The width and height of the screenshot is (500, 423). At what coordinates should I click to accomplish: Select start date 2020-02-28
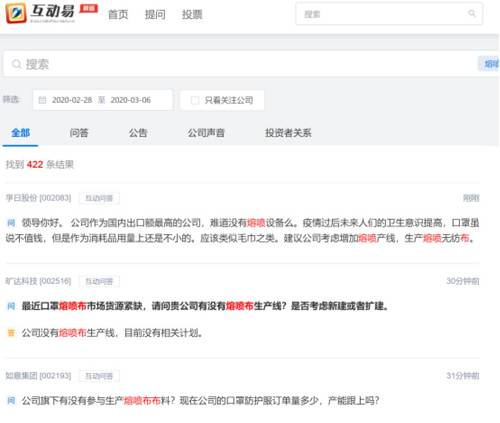[72, 100]
